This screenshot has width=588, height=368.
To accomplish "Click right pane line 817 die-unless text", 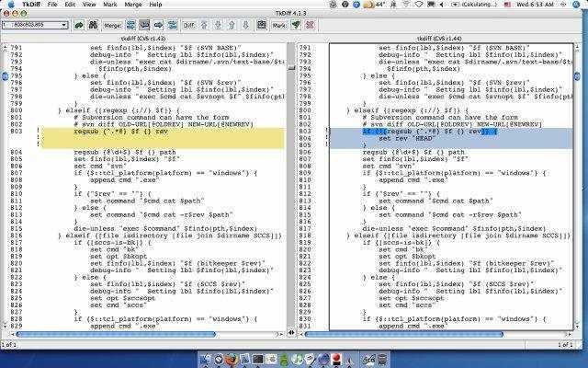I will pyautogui.click(x=454, y=229).
